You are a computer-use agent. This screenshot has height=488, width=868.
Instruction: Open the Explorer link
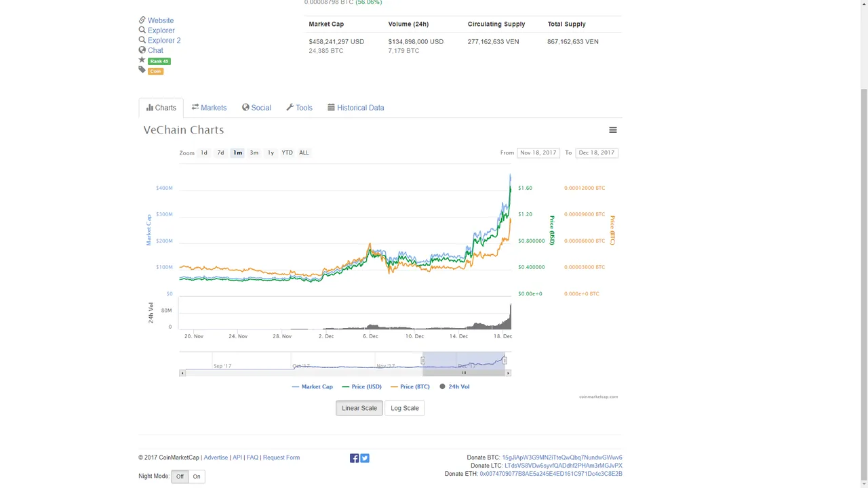point(161,30)
